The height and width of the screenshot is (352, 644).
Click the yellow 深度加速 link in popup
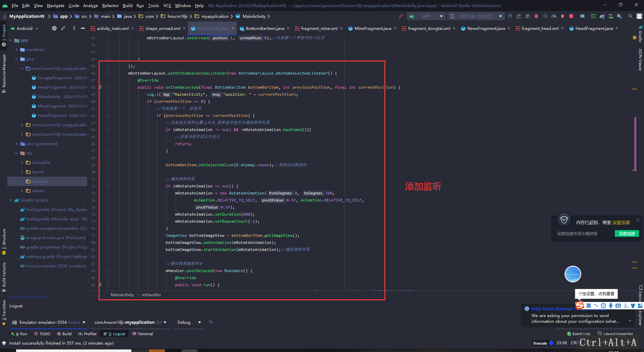[621, 223]
